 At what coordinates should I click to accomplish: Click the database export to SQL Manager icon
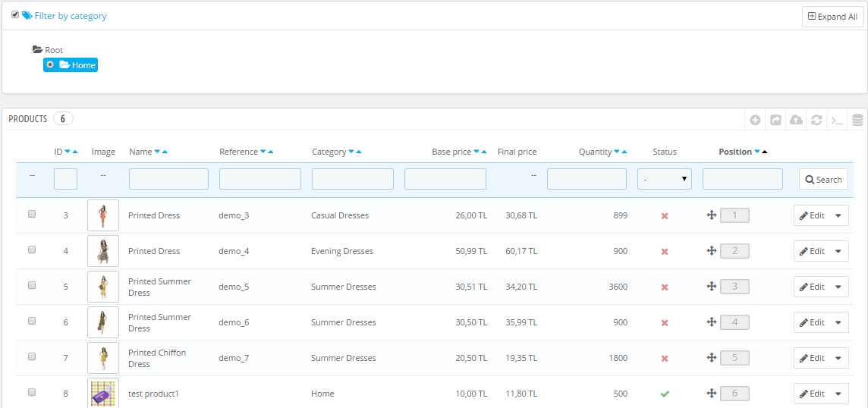[x=857, y=120]
